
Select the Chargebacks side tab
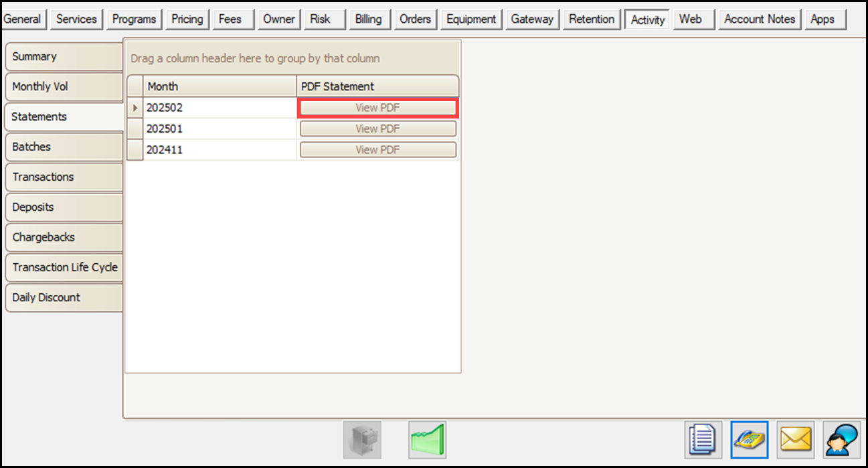tap(64, 238)
